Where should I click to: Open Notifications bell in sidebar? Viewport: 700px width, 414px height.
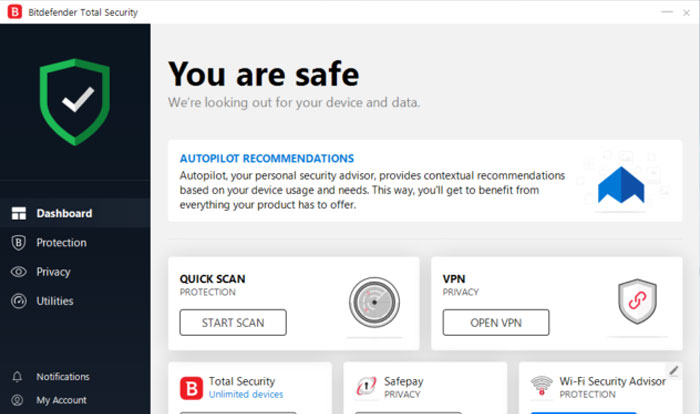[62, 376]
